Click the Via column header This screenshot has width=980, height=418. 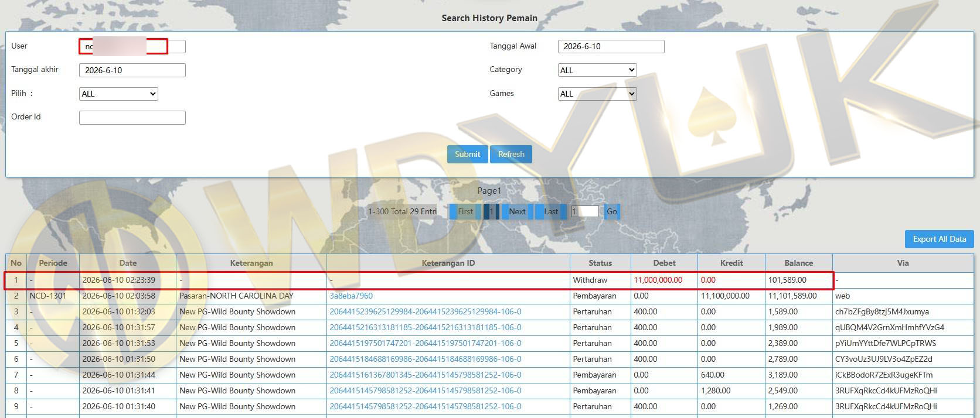pos(903,263)
